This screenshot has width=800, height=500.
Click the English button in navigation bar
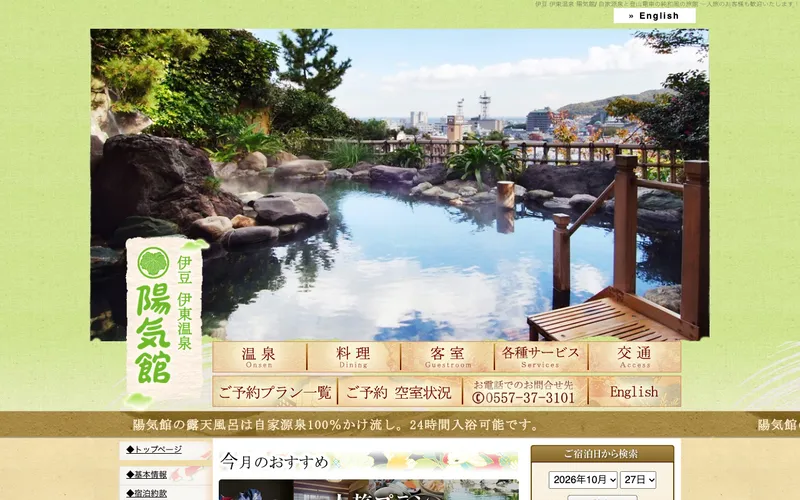(x=635, y=392)
